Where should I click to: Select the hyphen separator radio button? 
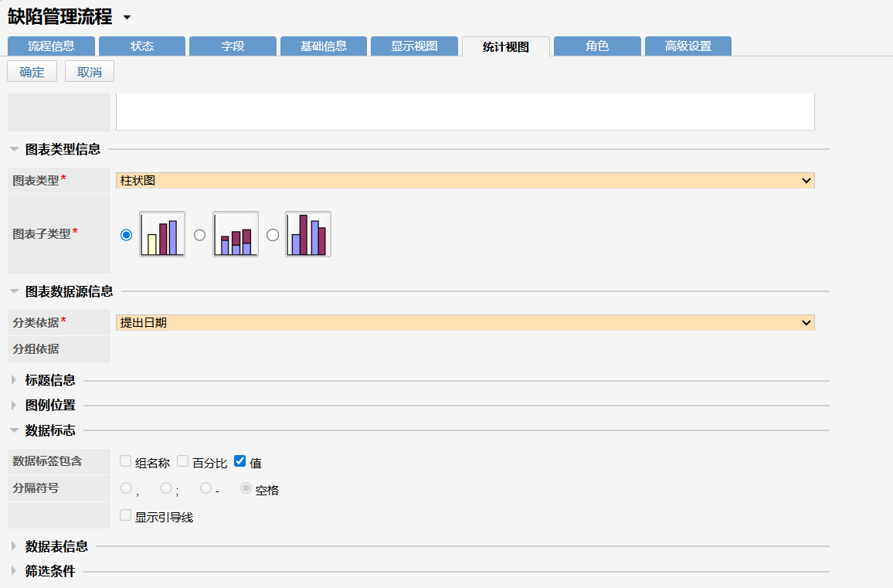tap(205, 488)
